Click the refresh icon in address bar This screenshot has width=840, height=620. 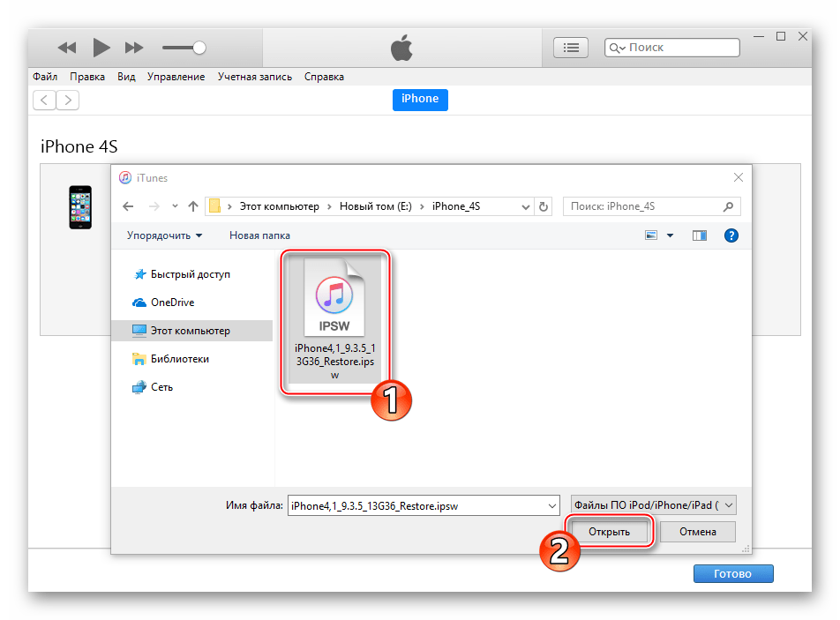[x=544, y=206]
